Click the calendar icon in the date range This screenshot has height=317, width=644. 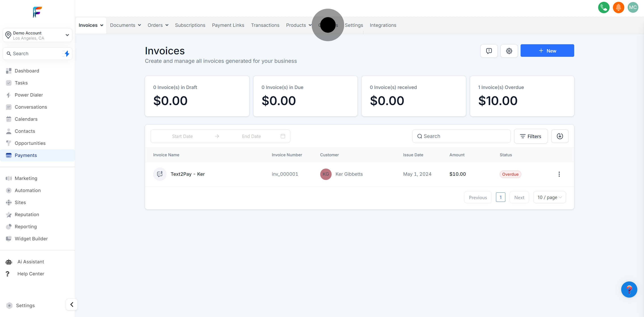[x=283, y=136]
